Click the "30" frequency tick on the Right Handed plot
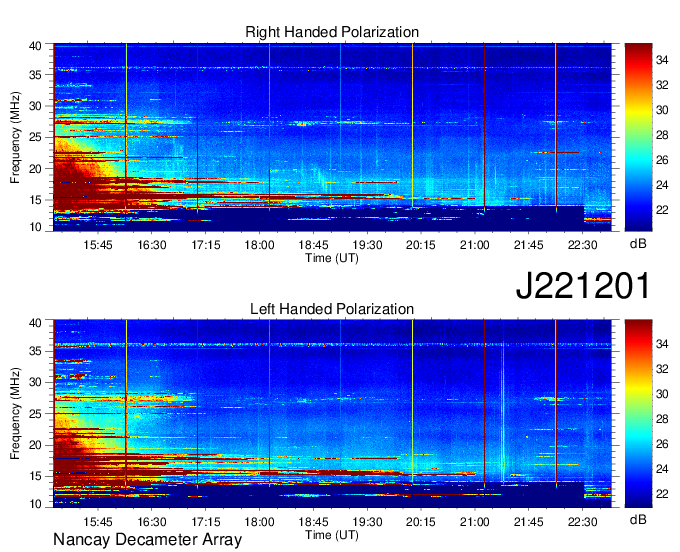This screenshot has width=680, height=552. click(x=36, y=106)
